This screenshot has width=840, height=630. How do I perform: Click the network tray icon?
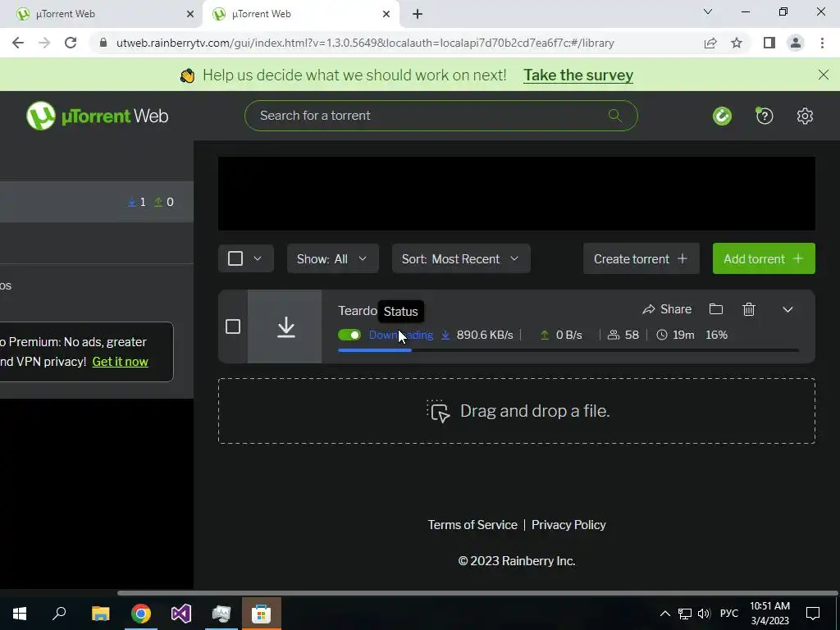point(684,614)
